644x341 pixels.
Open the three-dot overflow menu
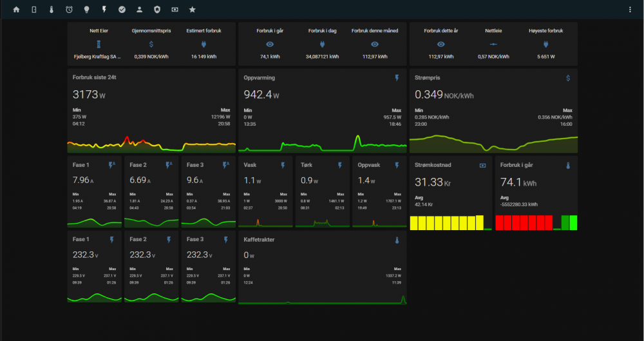(630, 10)
